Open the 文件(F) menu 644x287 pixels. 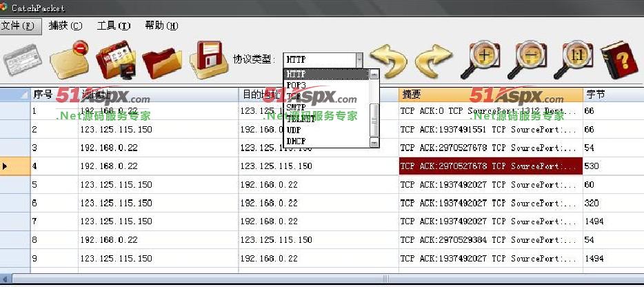pyautogui.click(x=21, y=26)
